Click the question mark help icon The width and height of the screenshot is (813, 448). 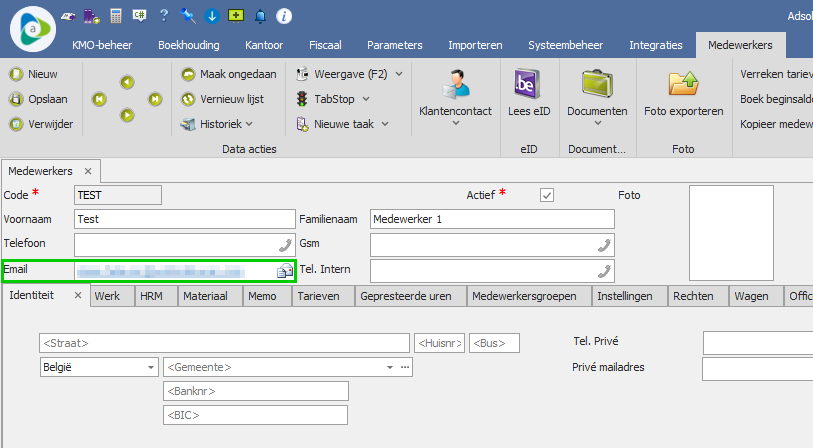[x=164, y=16]
